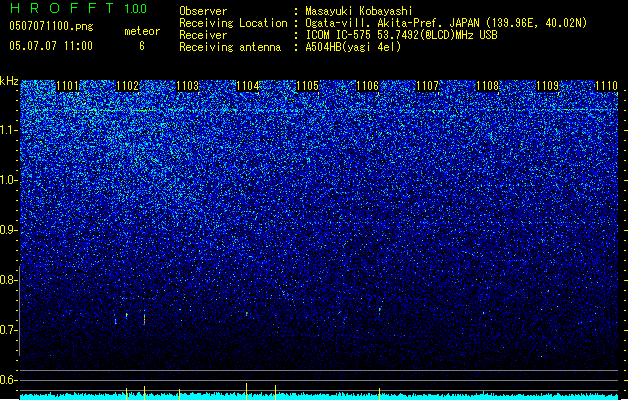The height and width of the screenshot is (400, 629).
Task: Click the kHz axis unit label
Action: coord(9,81)
